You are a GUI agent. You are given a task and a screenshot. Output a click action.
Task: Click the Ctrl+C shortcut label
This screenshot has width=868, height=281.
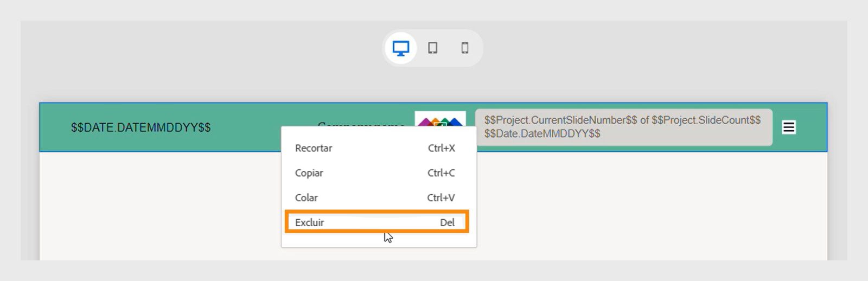[441, 173]
